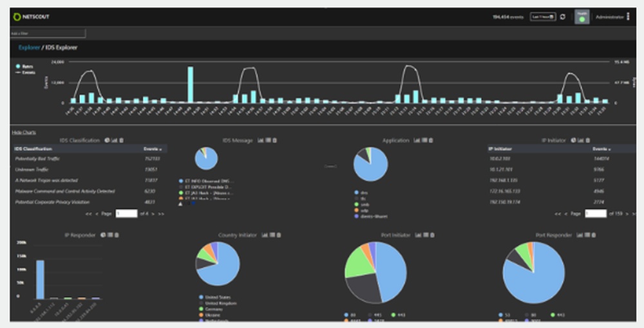The image size is (644, 328).
Task: Delete the IP Initiator panel
Action: pyautogui.click(x=588, y=140)
